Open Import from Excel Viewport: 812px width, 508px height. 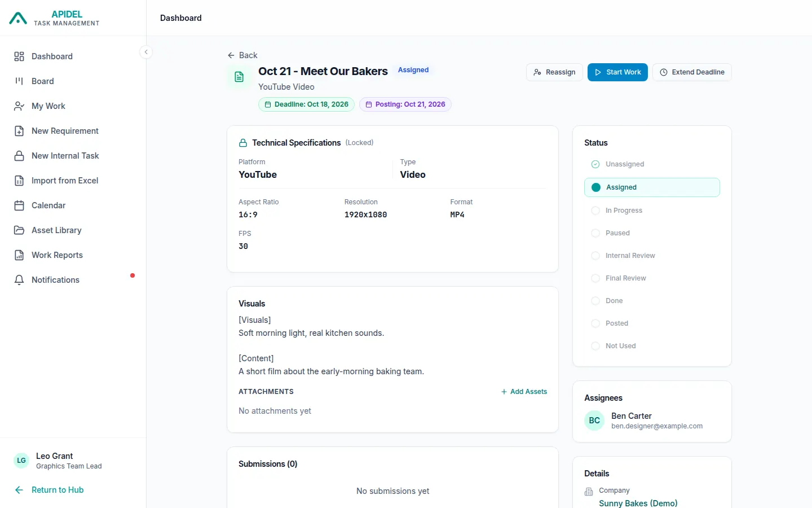pos(73,181)
